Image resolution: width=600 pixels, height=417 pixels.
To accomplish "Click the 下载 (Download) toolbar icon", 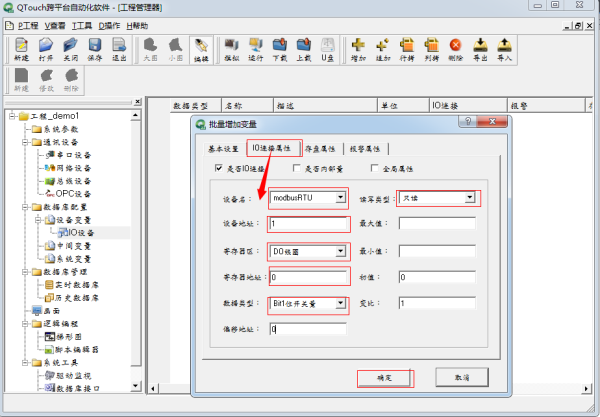I will (279, 49).
